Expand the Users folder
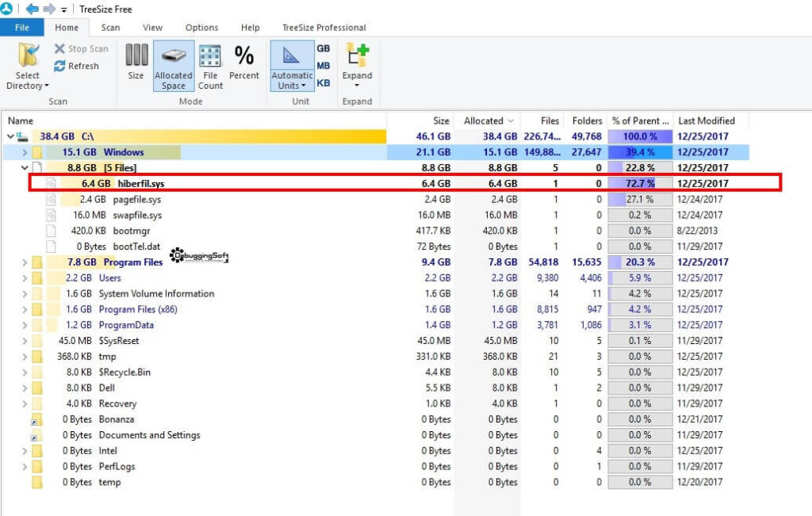 pos(25,278)
